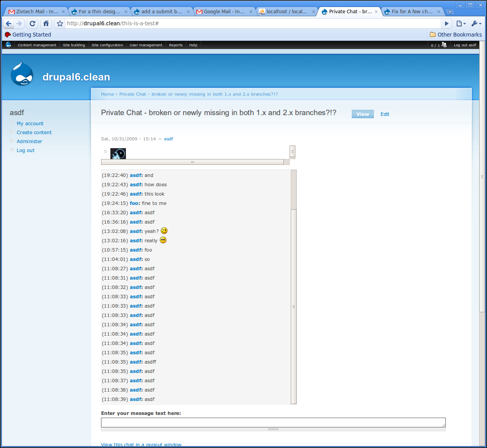Open 'View this chat in a popout window'
The image size is (487, 448).
click(141, 444)
